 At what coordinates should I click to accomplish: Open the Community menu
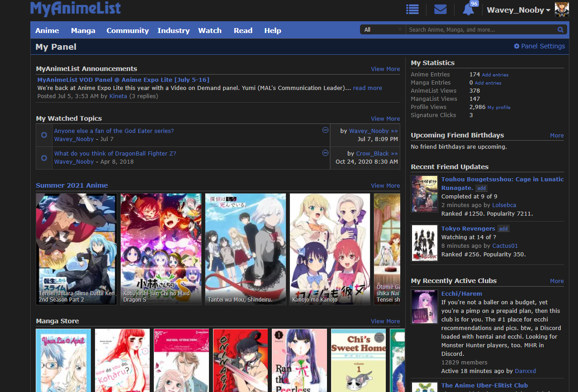point(128,30)
